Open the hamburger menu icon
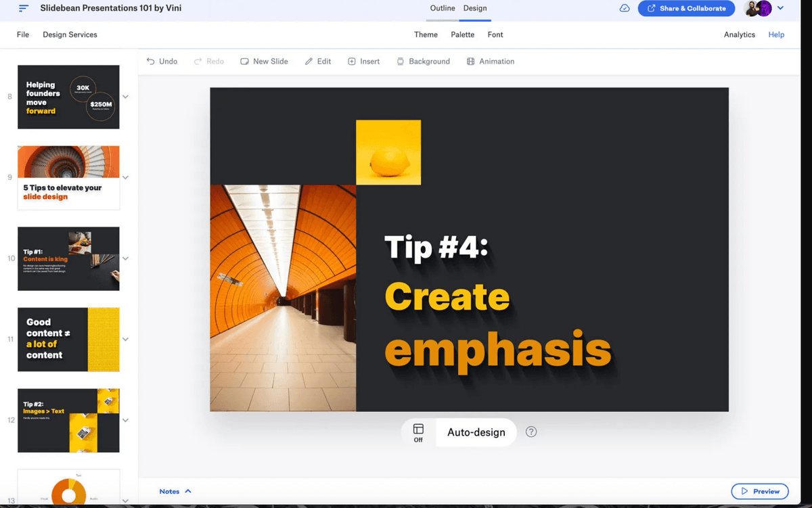 24,9
